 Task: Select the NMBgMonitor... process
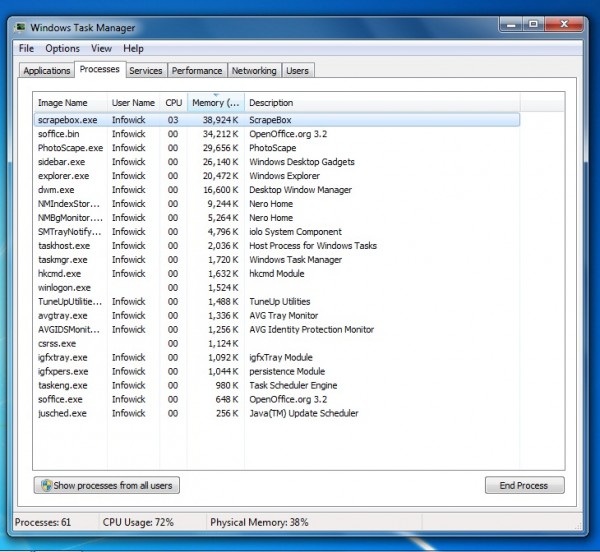[277, 218]
